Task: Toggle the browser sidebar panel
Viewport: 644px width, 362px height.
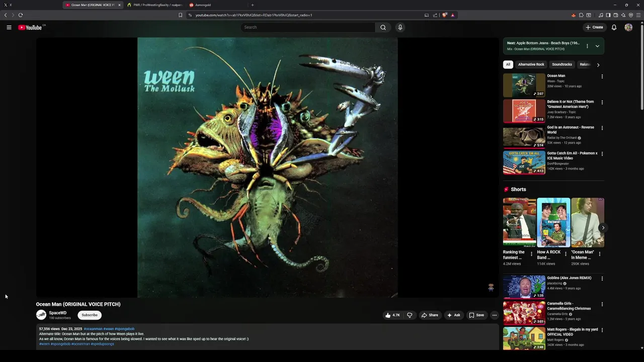Action: pyautogui.click(x=608, y=15)
